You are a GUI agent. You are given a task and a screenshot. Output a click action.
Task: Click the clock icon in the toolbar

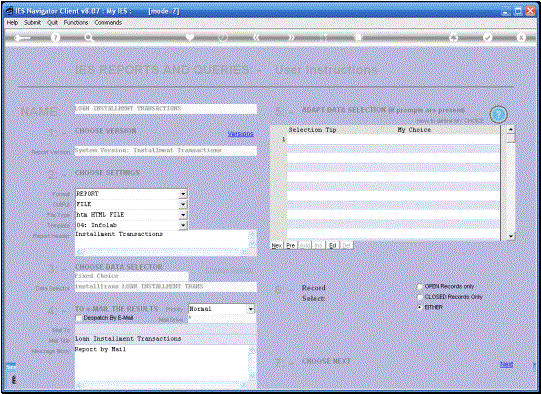[x=223, y=37]
